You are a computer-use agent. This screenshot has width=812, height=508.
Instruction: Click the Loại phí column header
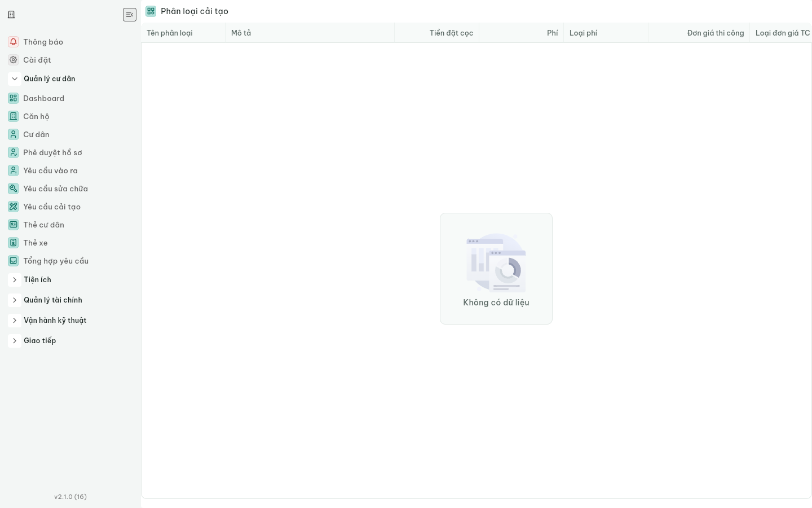606,33
